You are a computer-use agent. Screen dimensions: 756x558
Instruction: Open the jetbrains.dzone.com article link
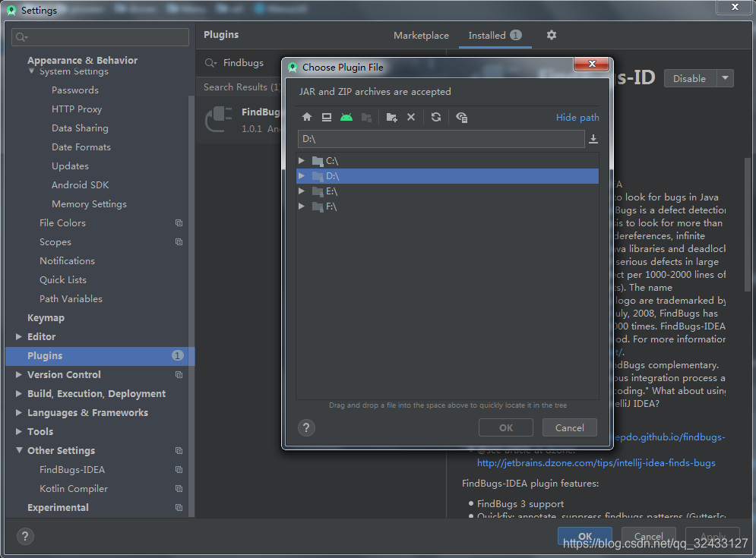[x=596, y=462]
